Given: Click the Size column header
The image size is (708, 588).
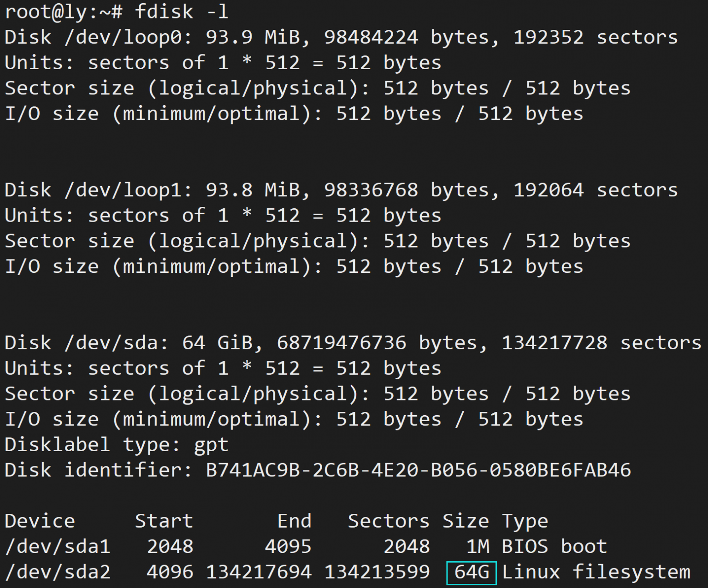Looking at the screenshot, I should pos(466,521).
